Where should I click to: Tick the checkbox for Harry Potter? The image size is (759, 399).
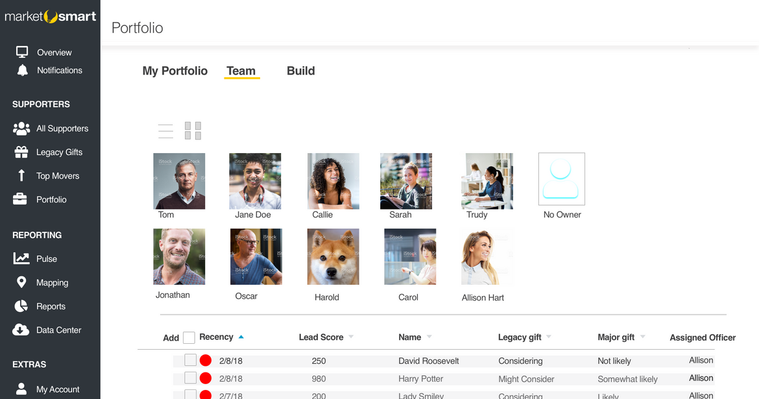190,378
